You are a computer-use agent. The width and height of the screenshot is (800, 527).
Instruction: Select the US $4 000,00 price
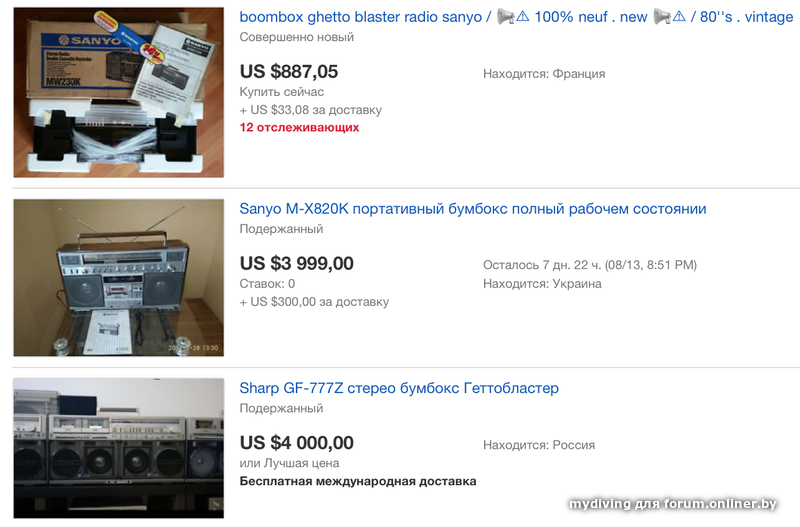(x=296, y=443)
